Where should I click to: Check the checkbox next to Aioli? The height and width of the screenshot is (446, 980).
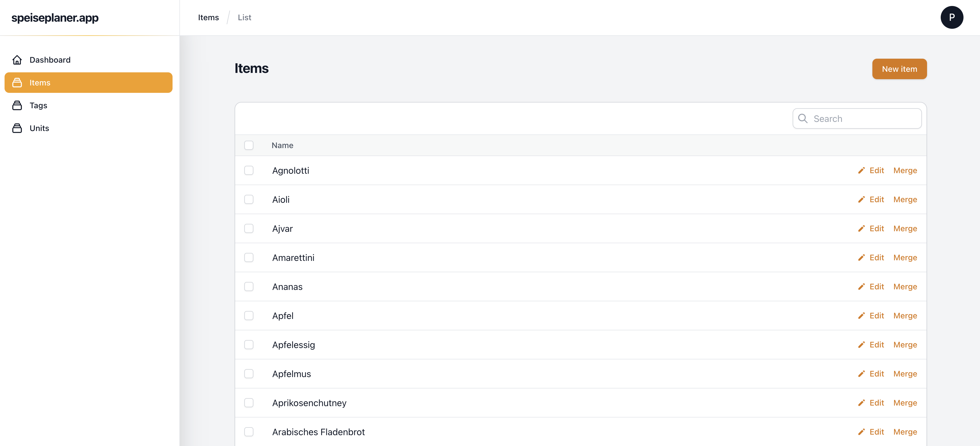pyautogui.click(x=249, y=199)
